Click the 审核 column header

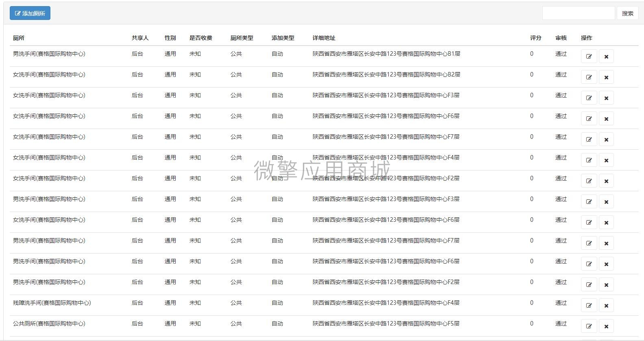(x=561, y=38)
